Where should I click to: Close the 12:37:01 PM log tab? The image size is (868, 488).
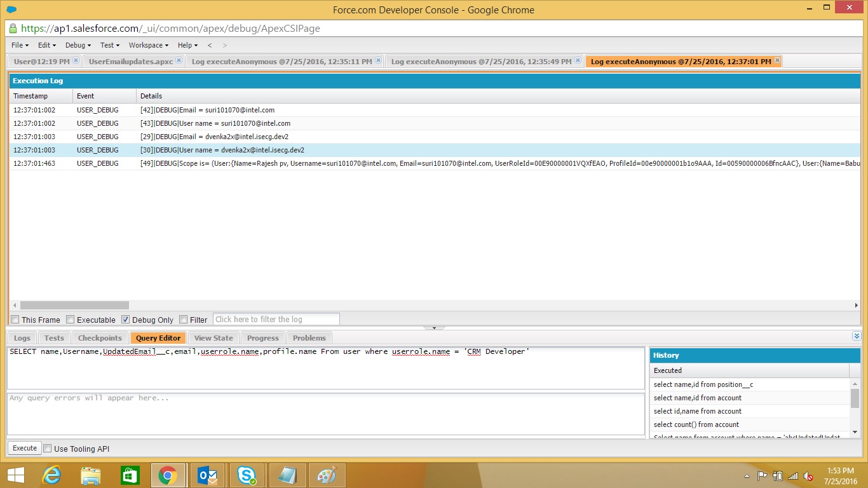pos(778,61)
